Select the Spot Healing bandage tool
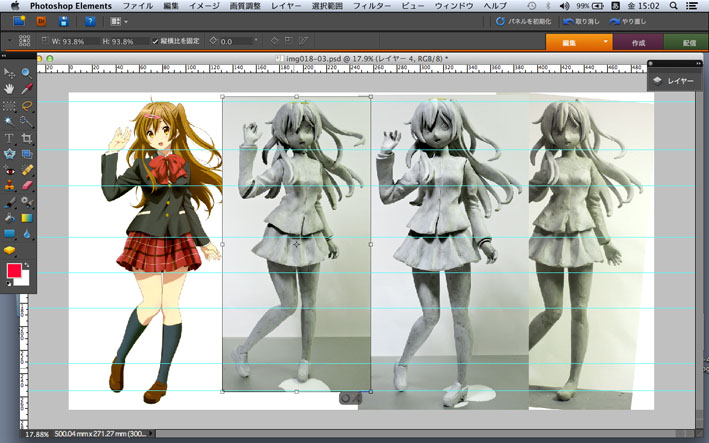This screenshot has height=443, width=709. pos(27,170)
